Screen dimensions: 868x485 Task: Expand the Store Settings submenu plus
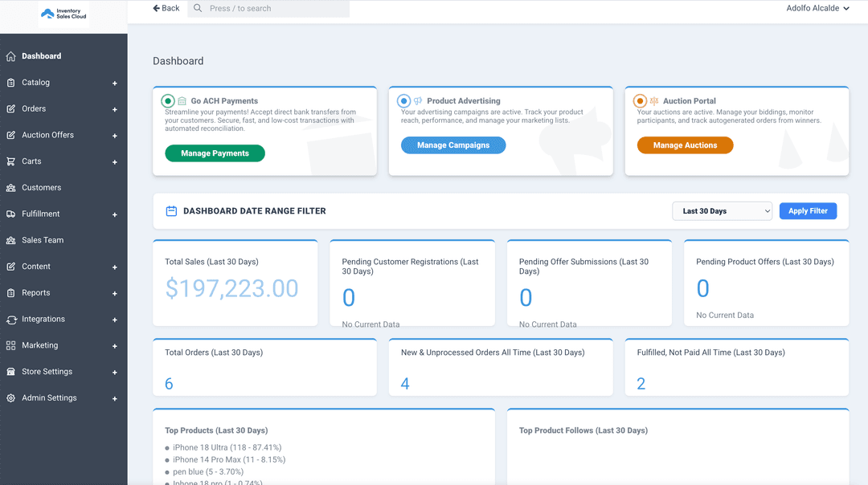coord(115,373)
